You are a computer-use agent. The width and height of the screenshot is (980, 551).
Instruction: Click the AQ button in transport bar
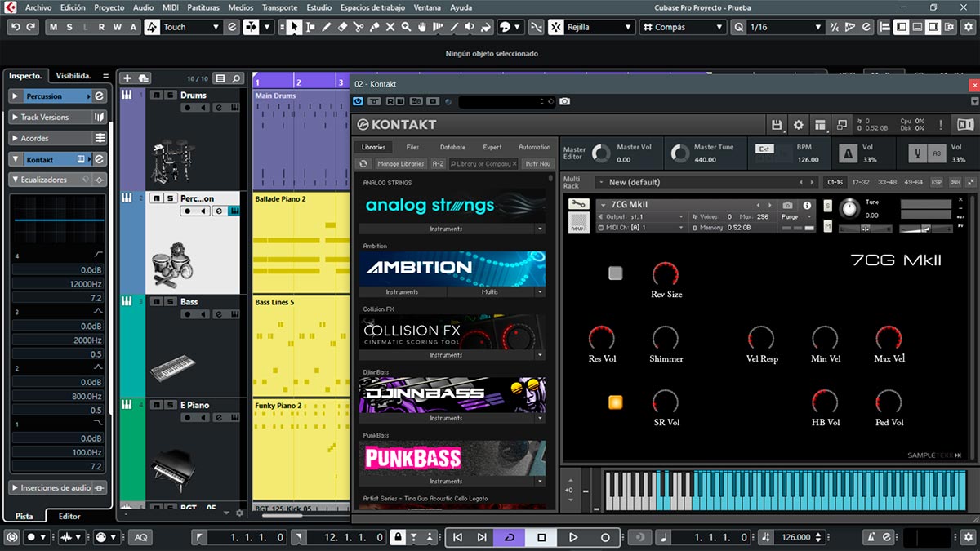coord(141,537)
